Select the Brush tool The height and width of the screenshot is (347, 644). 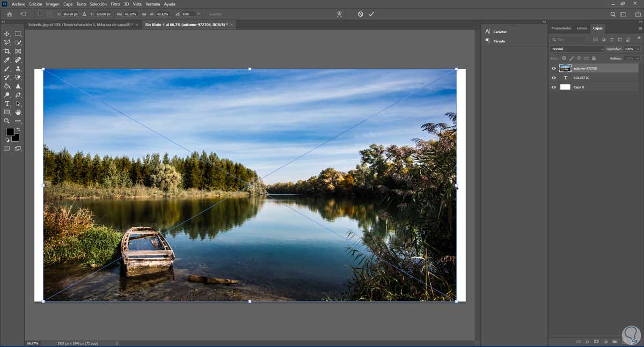[x=7, y=69]
